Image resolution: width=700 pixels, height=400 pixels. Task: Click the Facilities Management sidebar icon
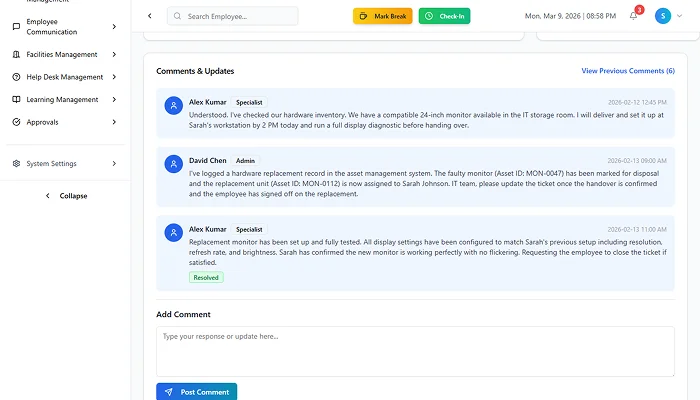point(16,54)
